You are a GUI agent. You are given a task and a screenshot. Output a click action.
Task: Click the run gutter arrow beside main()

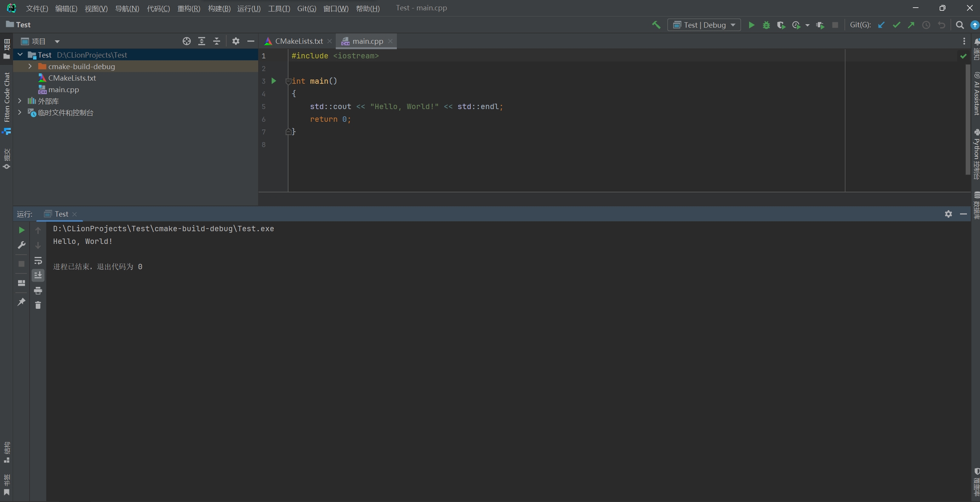click(274, 81)
